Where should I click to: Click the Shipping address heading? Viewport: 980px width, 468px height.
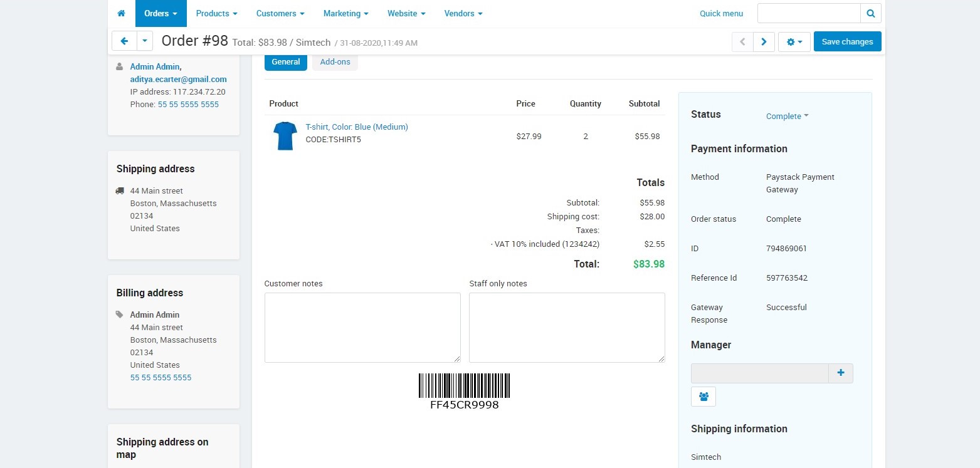155,169
